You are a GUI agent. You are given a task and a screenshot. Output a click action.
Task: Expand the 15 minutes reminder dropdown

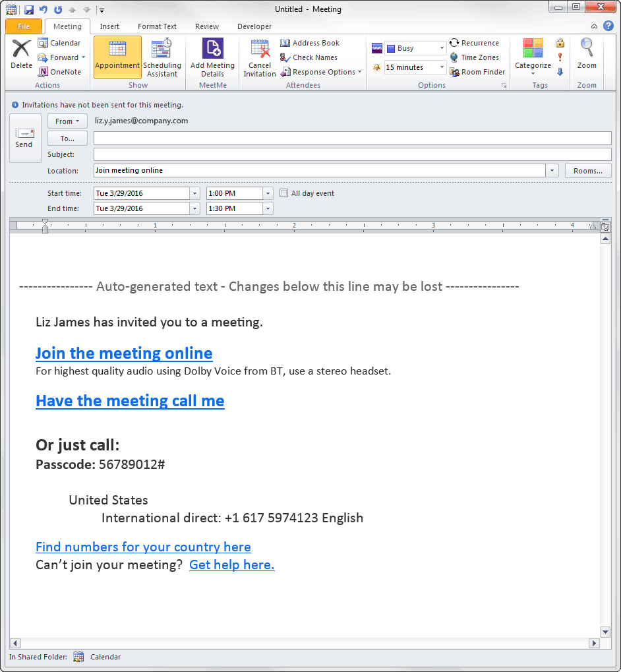point(440,67)
